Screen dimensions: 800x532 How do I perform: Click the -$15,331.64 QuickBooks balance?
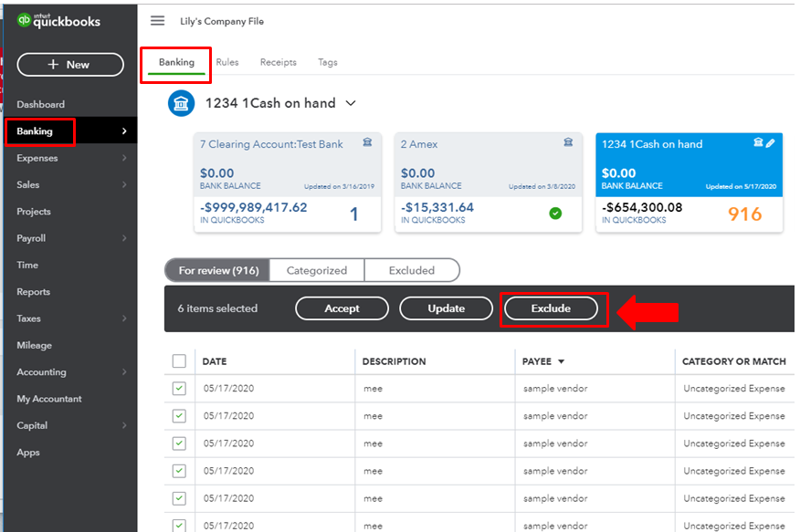click(437, 207)
